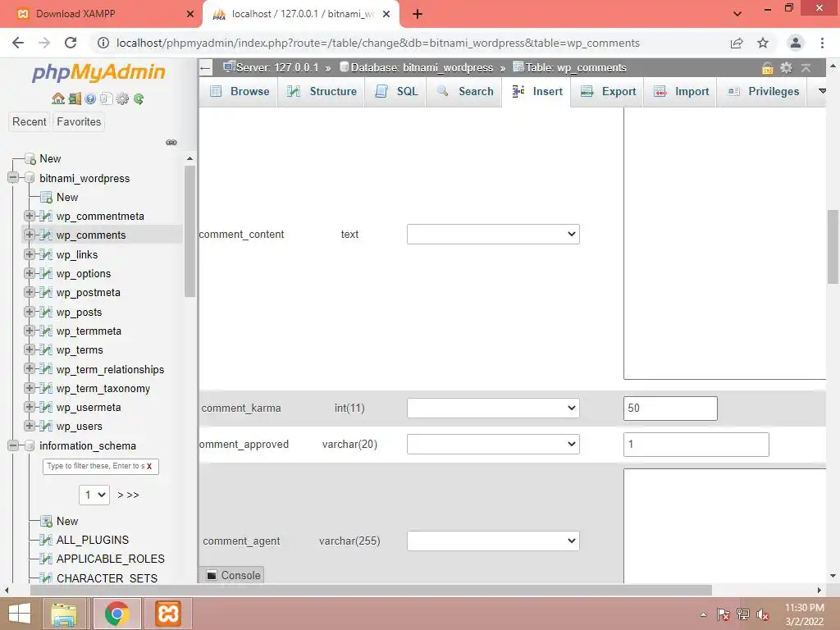Click the wp_term_taxonomy table link
The image size is (840, 630).
tap(103, 388)
